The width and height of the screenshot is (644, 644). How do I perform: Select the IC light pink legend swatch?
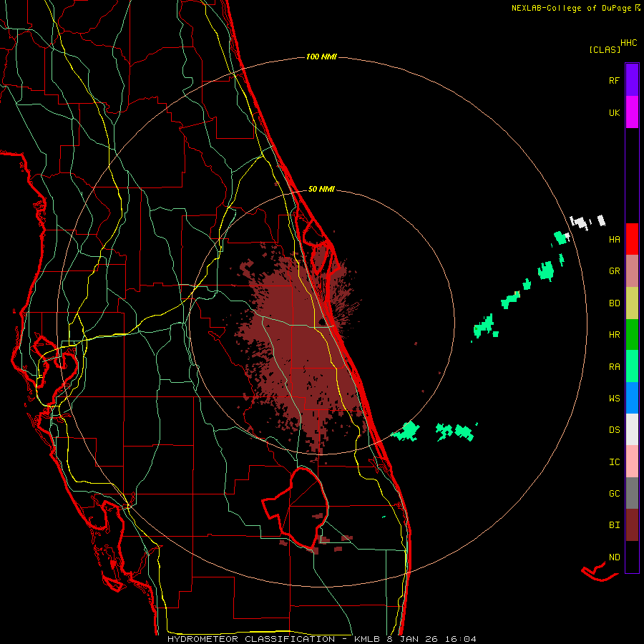click(632, 462)
